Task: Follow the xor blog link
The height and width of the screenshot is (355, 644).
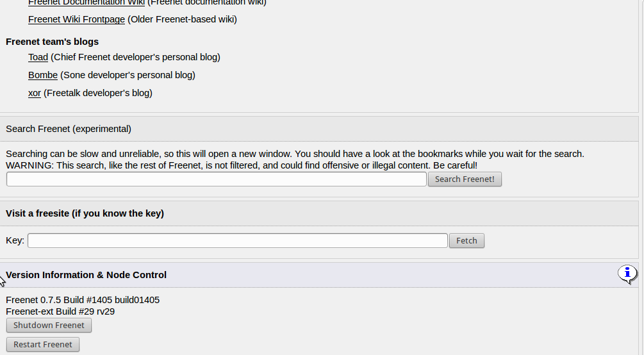Action: (x=35, y=93)
